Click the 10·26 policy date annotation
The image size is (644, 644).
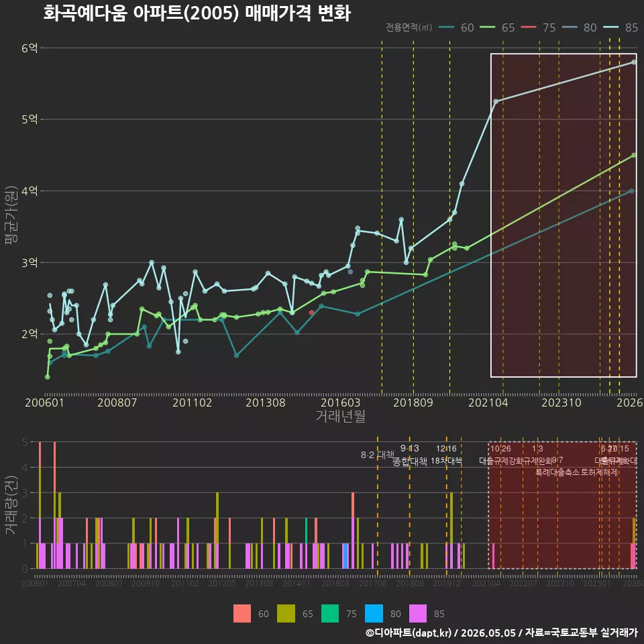[x=500, y=449]
